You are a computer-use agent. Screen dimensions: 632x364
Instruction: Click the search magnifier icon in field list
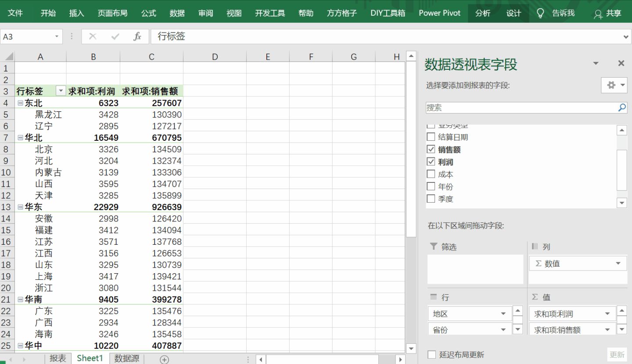coord(622,107)
